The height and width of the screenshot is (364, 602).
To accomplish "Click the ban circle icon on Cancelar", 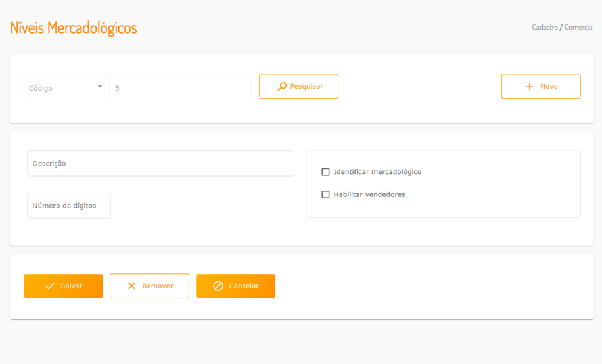I will click(x=218, y=286).
